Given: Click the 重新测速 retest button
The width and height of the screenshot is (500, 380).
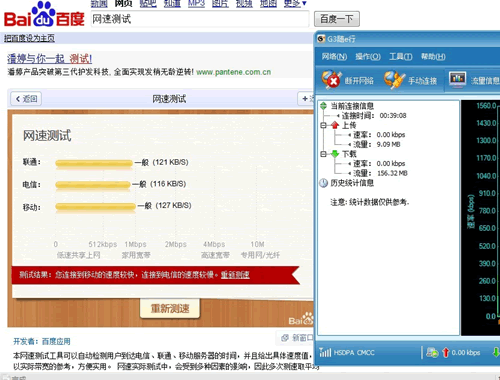Looking at the screenshot, I should click(x=170, y=308).
